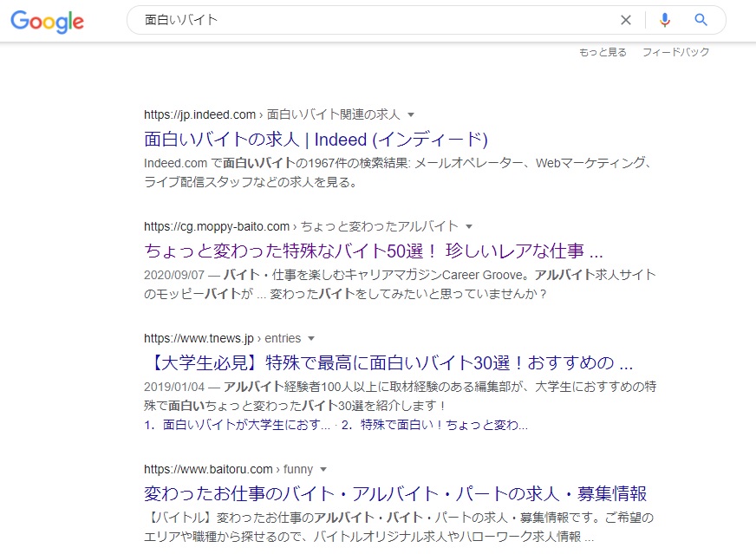This screenshot has height=554, width=756.
Task: Clear the search query with X icon
Action: [625, 20]
